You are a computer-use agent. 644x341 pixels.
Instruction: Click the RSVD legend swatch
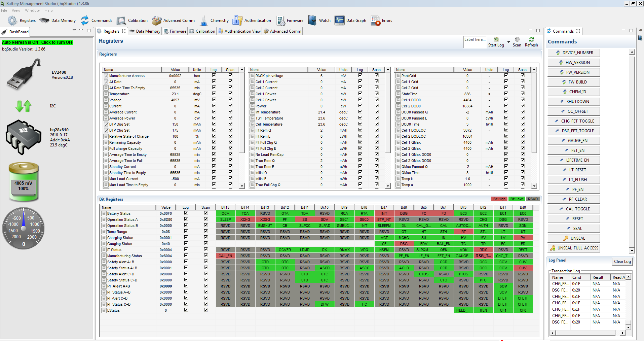tap(533, 199)
